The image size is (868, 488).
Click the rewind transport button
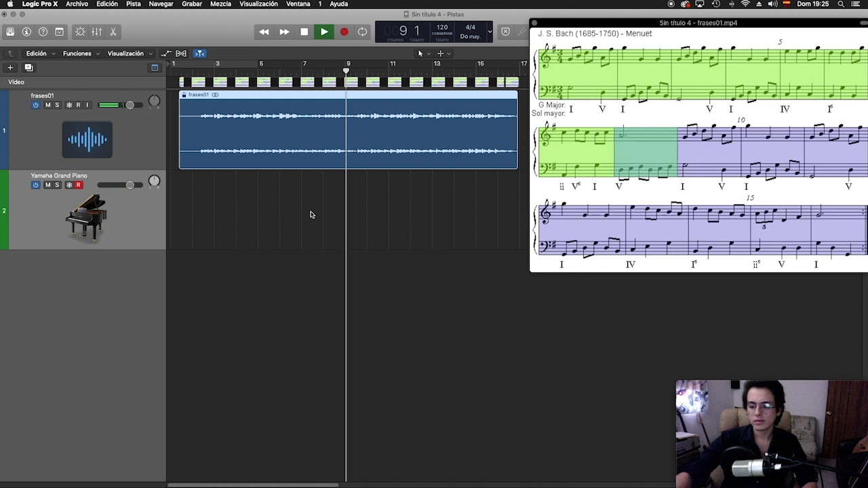264,32
